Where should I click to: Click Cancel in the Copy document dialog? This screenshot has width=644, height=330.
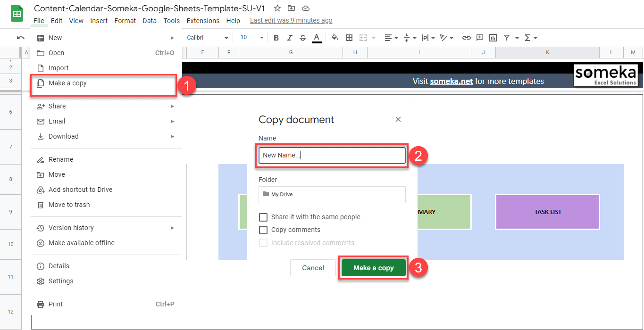[313, 268]
